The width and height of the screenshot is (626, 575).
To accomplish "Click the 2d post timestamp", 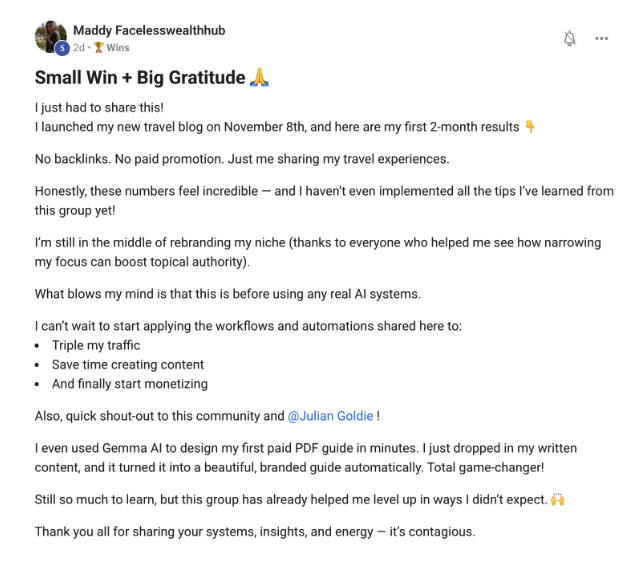I will [79, 47].
